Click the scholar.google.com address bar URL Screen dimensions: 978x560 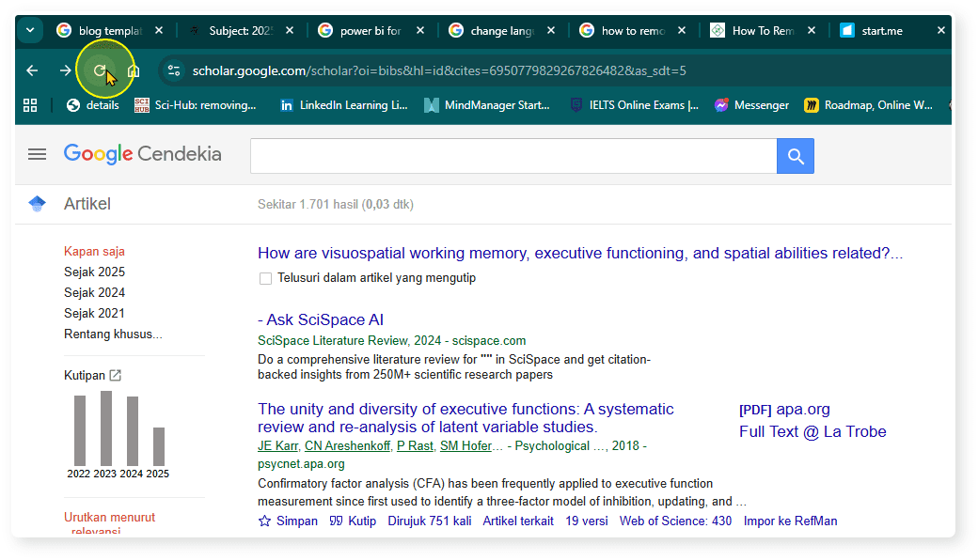tap(439, 70)
